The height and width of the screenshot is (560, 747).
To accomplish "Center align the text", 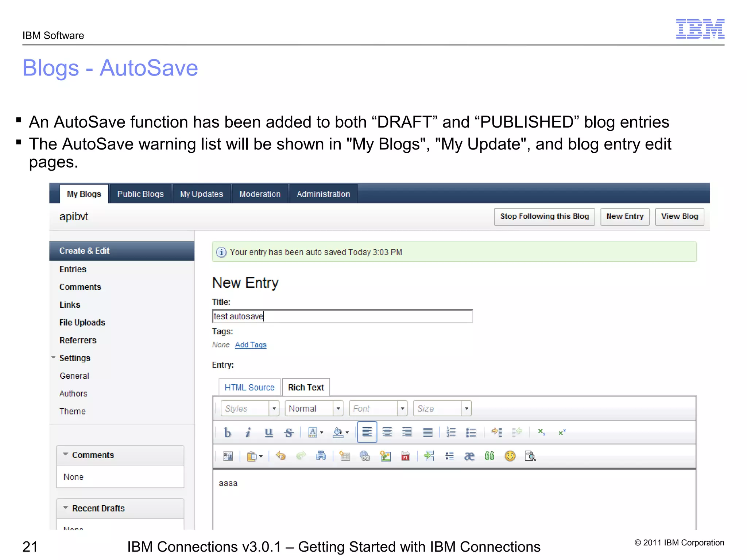I will 387,432.
